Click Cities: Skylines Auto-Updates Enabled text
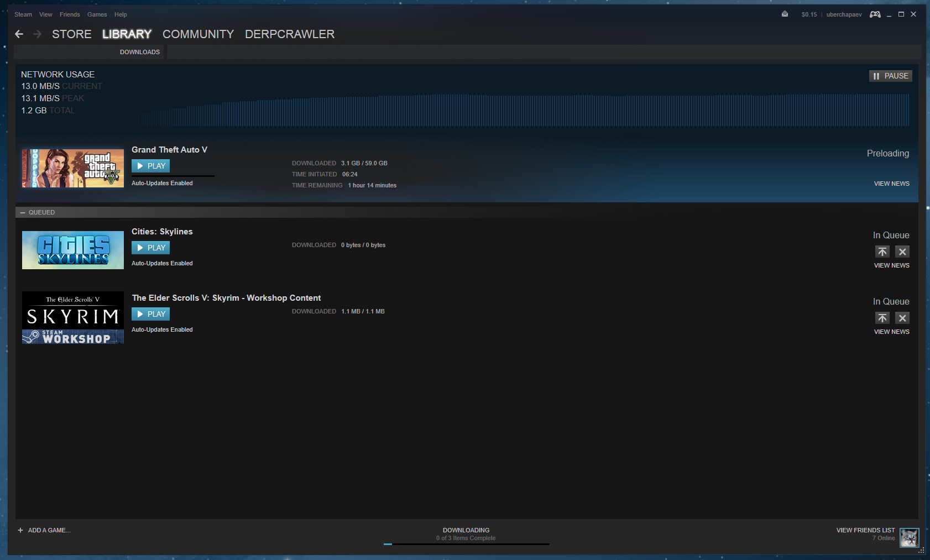Viewport: 930px width, 560px height. coord(162,263)
